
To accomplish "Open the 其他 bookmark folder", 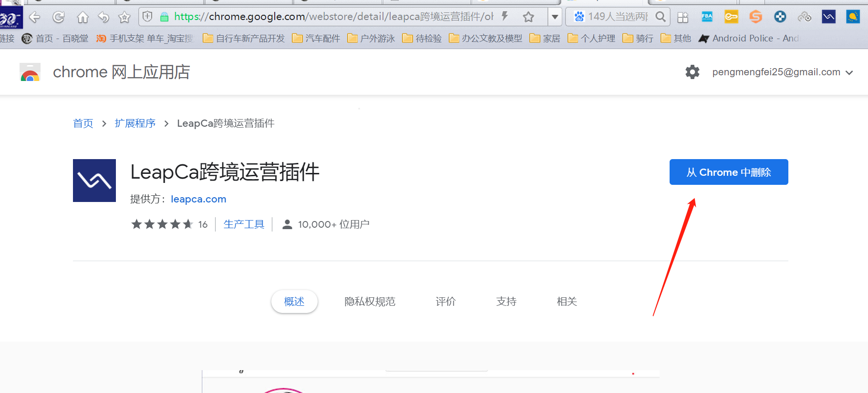I will tap(676, 39).
